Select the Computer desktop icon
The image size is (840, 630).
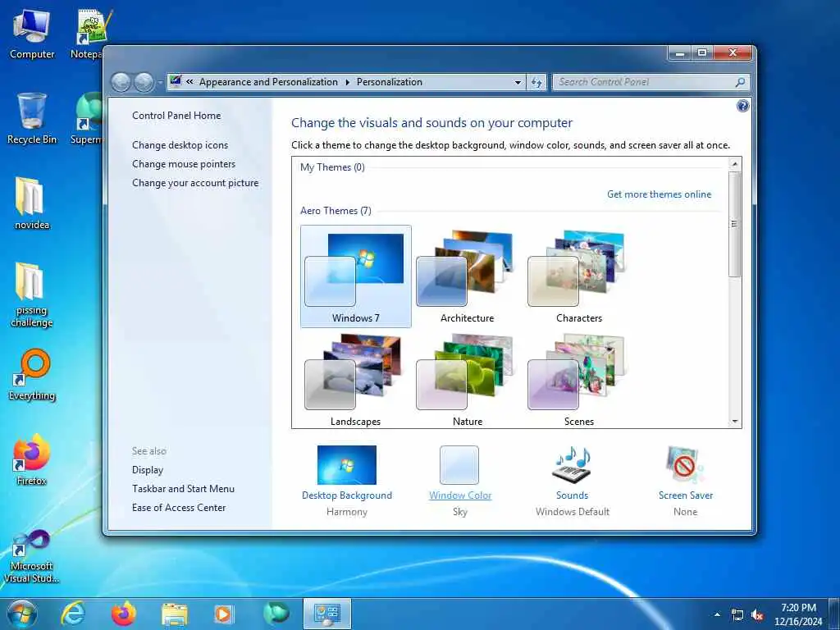[32, 34]
